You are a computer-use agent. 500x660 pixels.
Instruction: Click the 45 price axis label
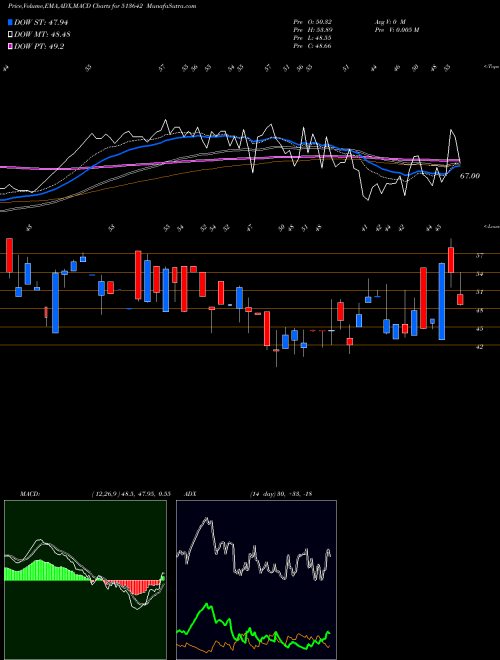pyautogui.click(x=481, y=329)
